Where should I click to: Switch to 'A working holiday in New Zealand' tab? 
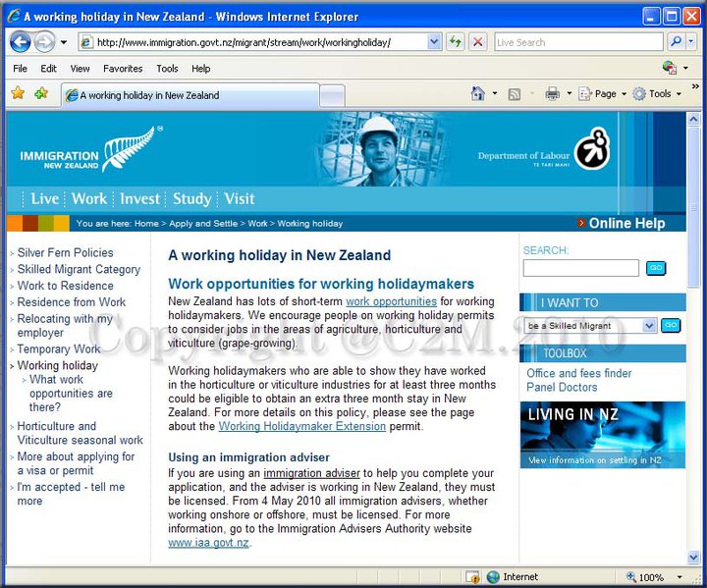(x=187, y=95)
